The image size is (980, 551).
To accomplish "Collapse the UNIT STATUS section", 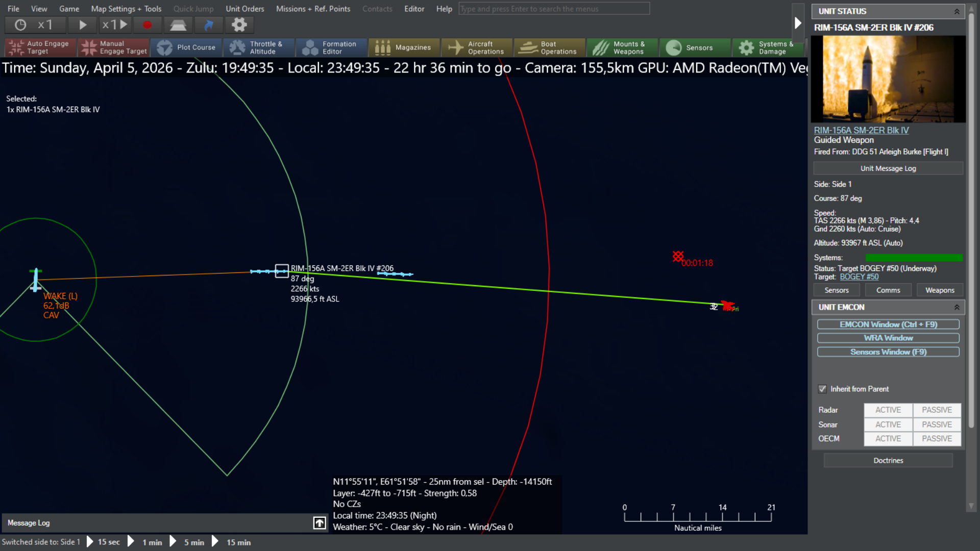I will [957, 11].
